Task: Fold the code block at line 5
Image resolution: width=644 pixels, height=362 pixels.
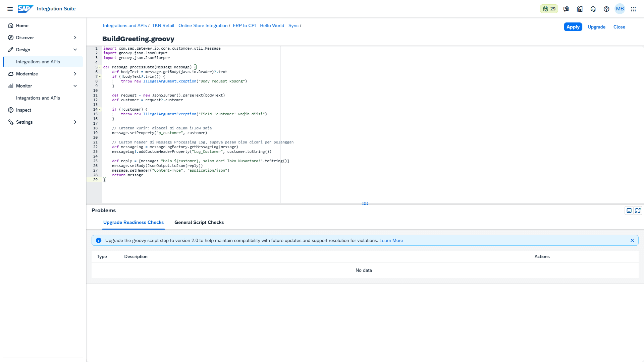Action: click(x=100, y=67)
